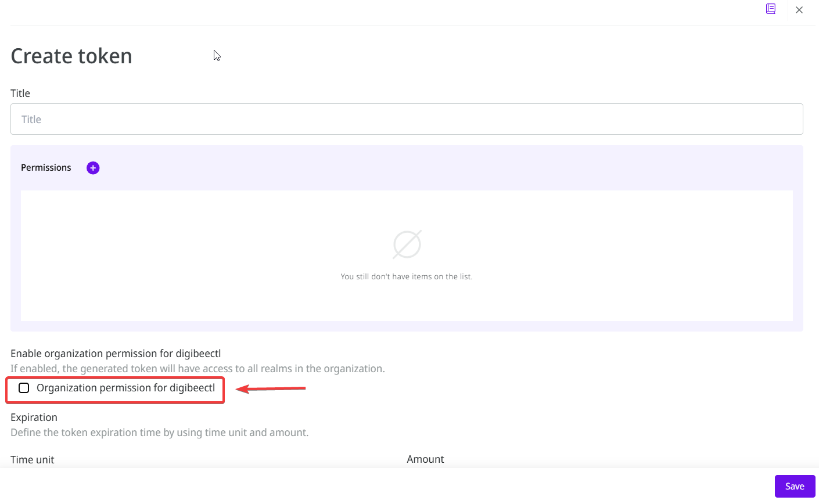Open the documentation book icon
Viewport: 819px width, 504px height.
click(771, 9)
